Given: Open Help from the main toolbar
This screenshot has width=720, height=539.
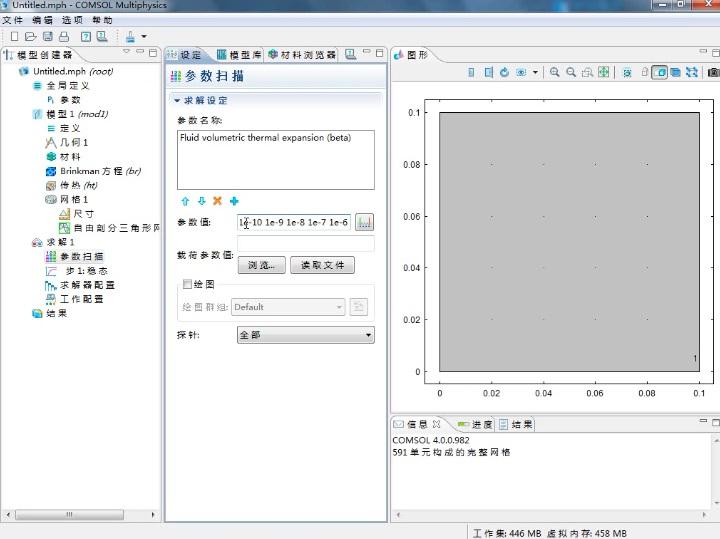Looking at the screenshot, I should click(86, 36).
